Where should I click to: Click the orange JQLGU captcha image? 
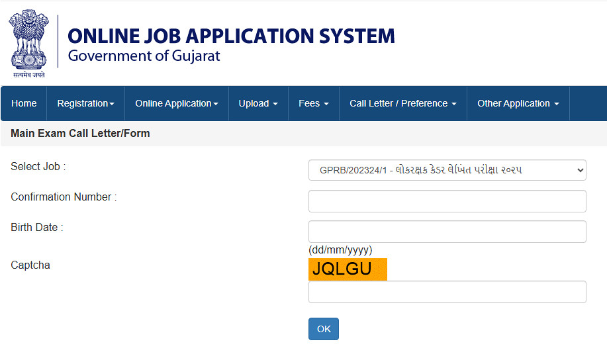tap(348, 269)
